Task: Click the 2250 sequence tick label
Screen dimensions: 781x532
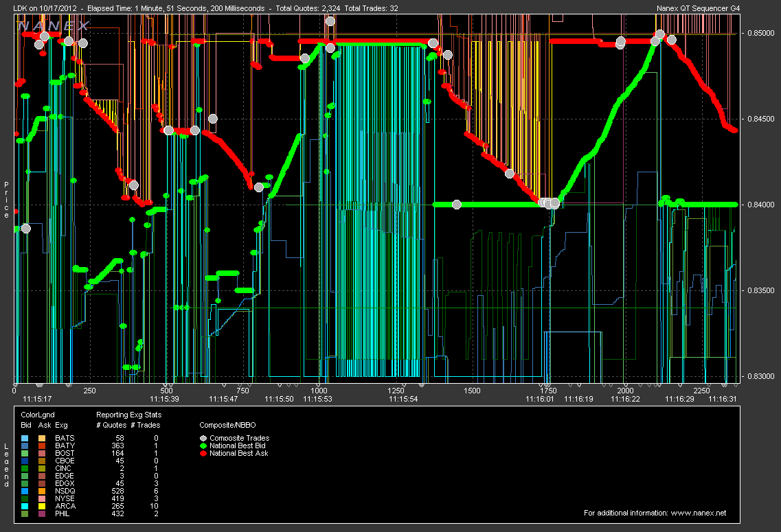Action: pos(701,391)
